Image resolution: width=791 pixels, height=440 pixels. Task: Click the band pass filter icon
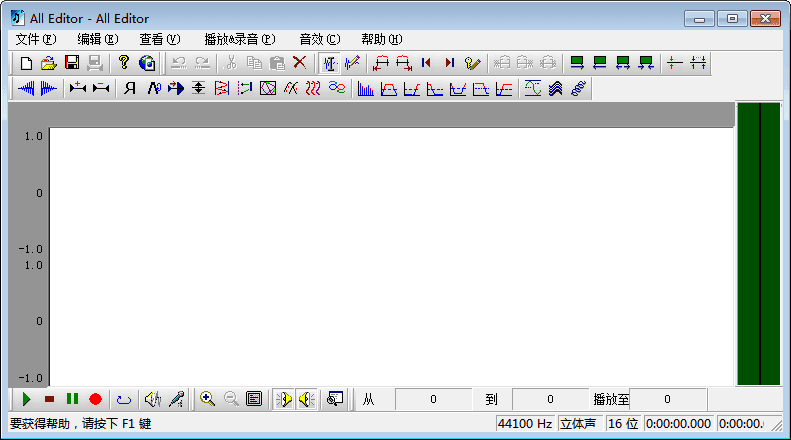(388, 89)
